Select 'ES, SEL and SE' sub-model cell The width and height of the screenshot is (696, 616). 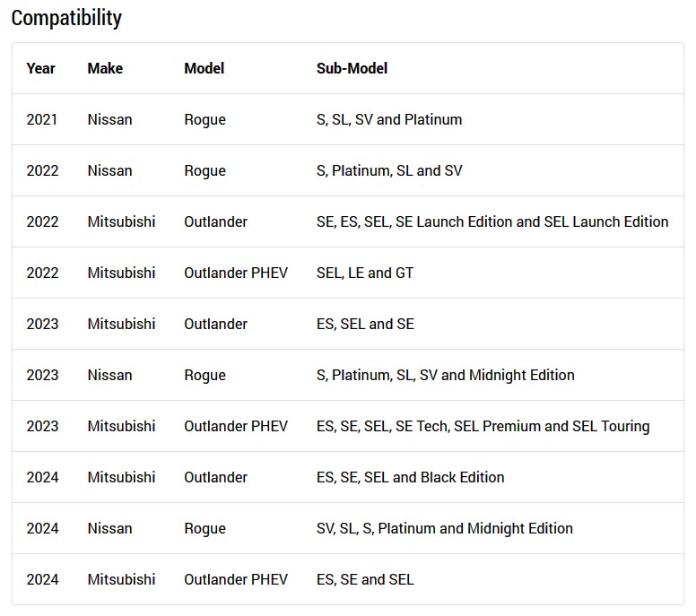[365, 324]
